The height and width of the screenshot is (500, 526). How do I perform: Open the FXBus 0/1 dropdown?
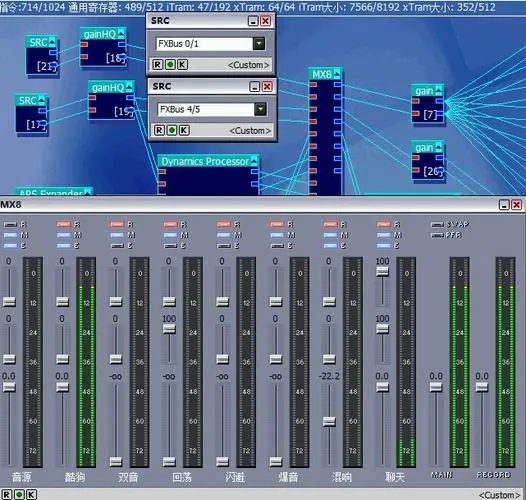tap(259, 44)
